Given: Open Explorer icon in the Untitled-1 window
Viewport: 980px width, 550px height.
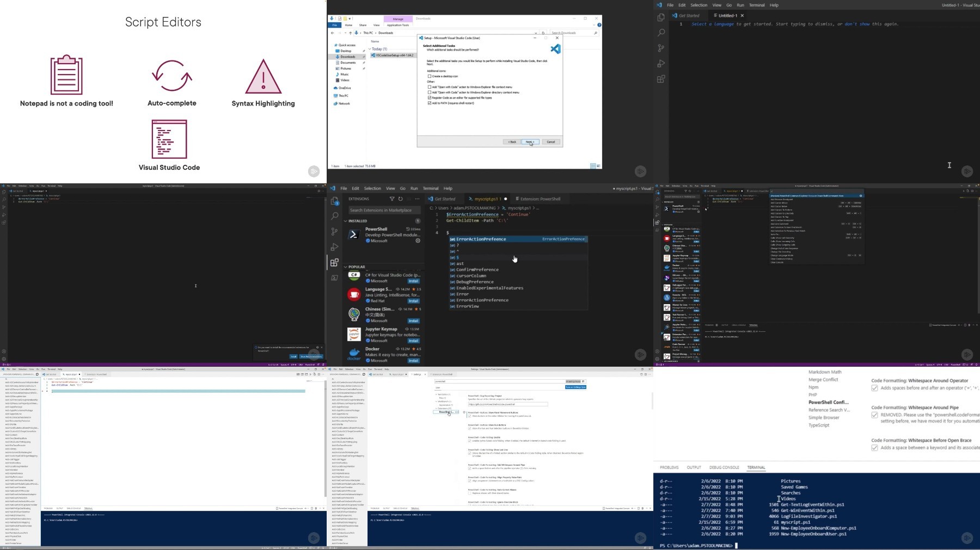Looking at the screenshot, I should [x=661, y=17].
